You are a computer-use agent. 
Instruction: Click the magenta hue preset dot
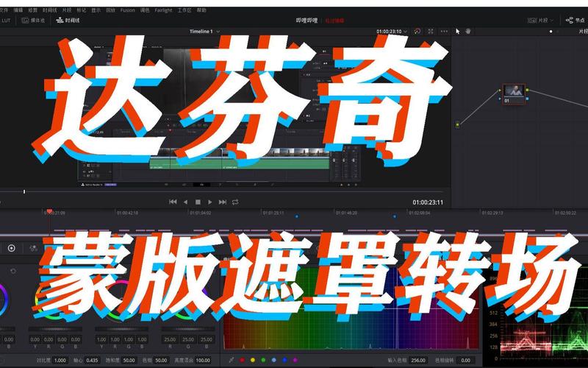click(x=295, y=360)
